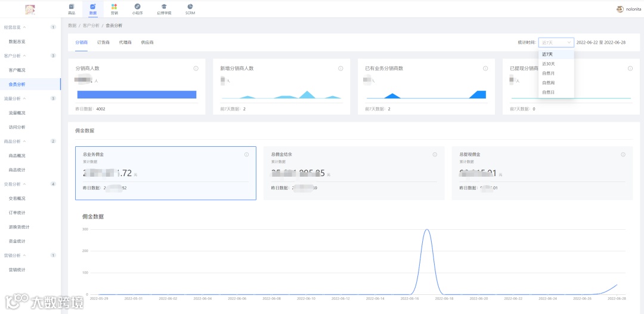Collapse the 营销分析 sidebar group

click(24, 255)
